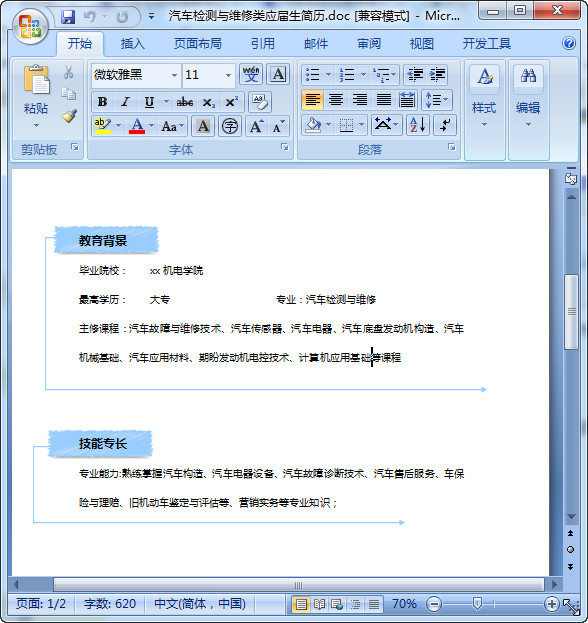
Task: Switch to the 开始 tab
Action: (x=79, y=43)
